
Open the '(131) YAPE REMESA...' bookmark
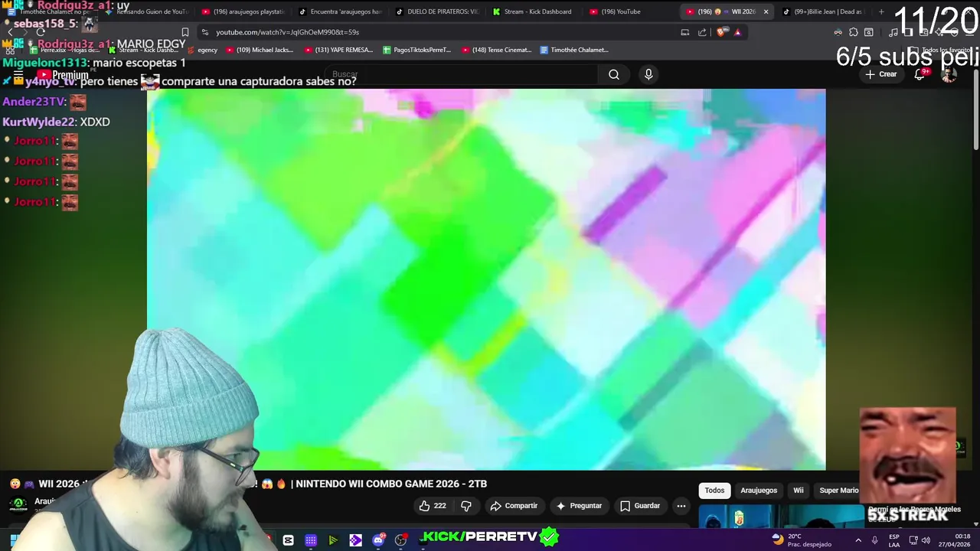(338, 50)
